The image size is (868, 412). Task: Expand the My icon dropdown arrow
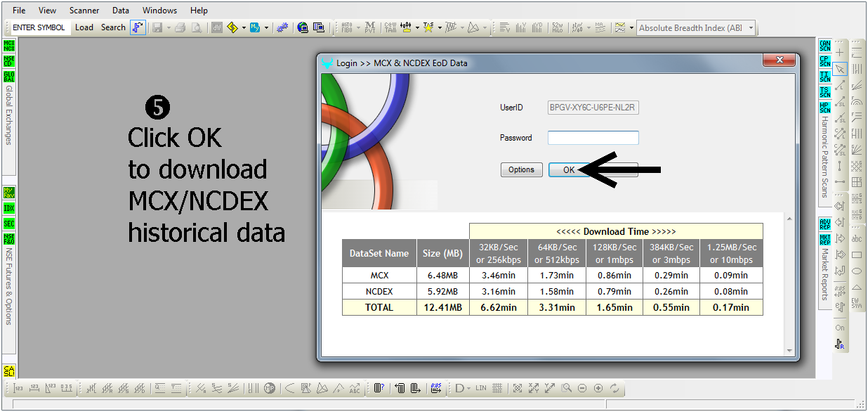[x=266, y=28]
